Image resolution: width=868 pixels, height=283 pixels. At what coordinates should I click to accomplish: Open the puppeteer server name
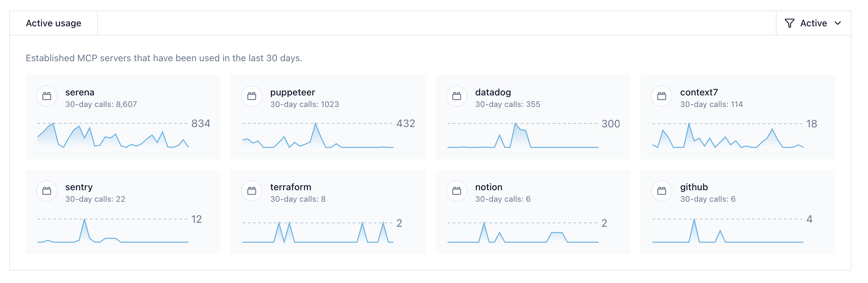coord(292,92)
